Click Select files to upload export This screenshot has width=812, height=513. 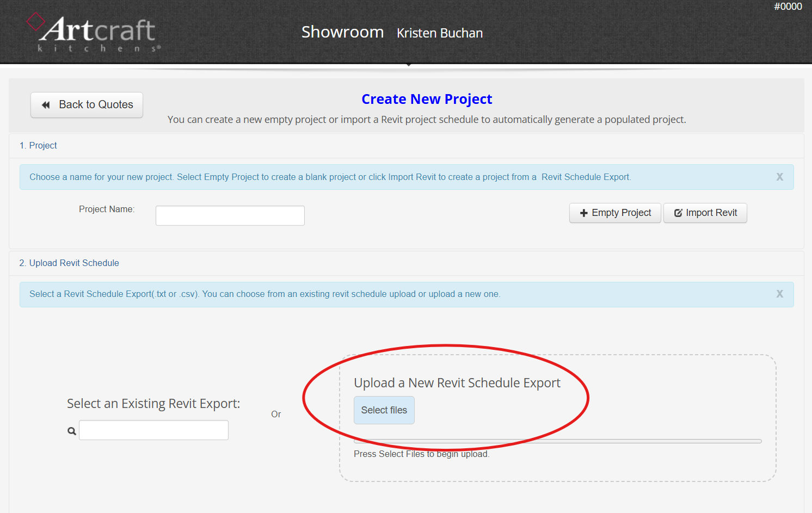[384, 410]
